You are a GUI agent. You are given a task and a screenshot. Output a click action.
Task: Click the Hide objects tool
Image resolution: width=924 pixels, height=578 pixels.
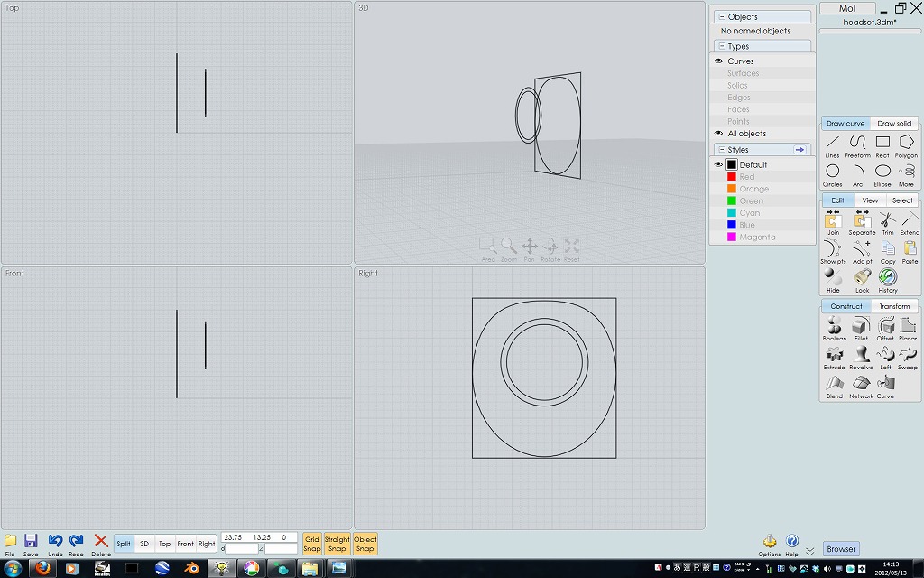[x=833, y=281]
